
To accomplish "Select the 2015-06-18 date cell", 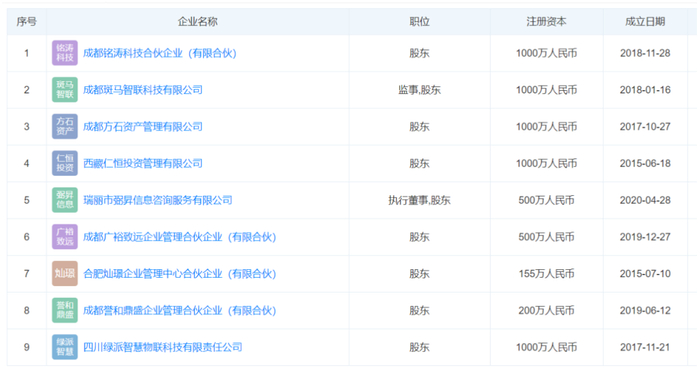I will point(645,163).
